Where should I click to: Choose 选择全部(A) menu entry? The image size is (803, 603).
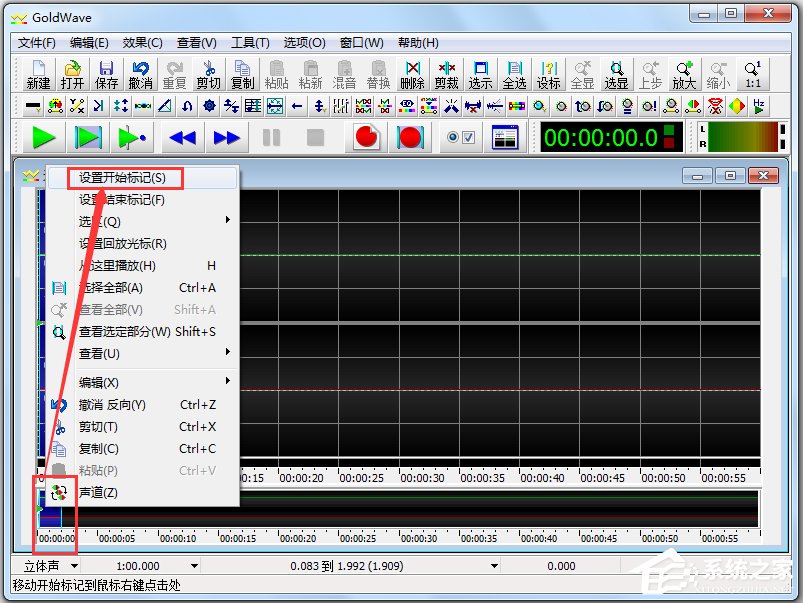click(142, 288)
